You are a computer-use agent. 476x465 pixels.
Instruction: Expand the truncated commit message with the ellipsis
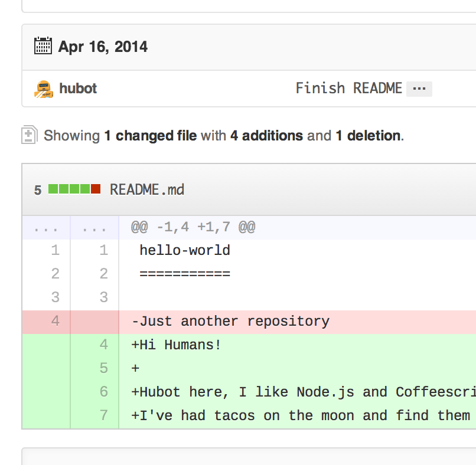click(420, 89)
